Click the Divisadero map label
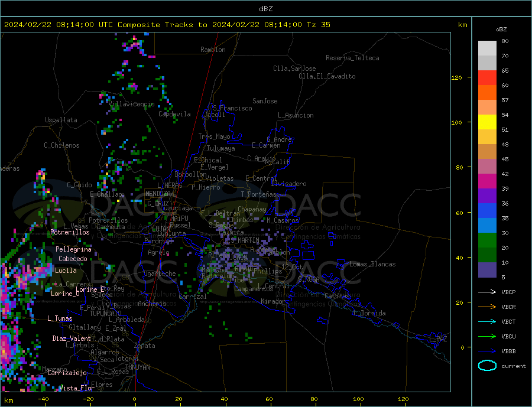532x407 pixels. pyautogui.click(x=288, y=184)
